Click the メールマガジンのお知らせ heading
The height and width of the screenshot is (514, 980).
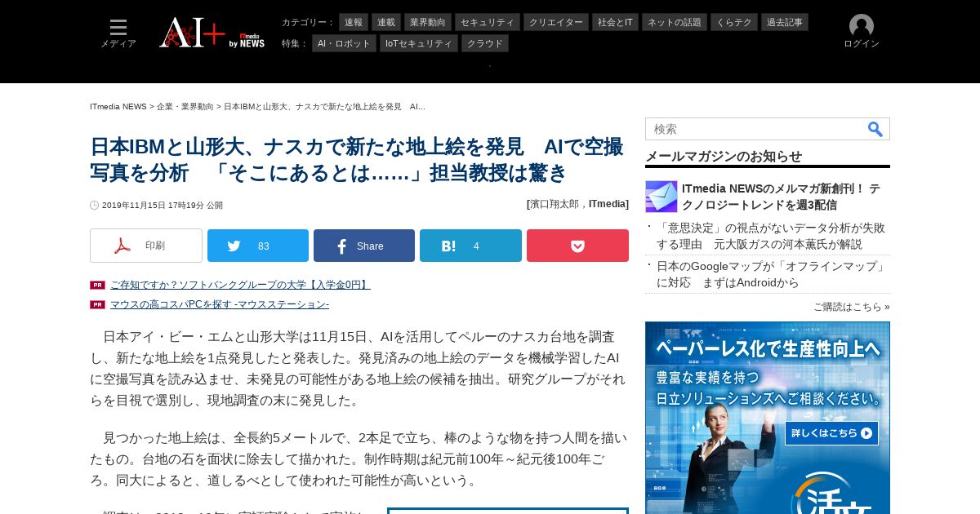pyautogui.click(x=724, y=157)
